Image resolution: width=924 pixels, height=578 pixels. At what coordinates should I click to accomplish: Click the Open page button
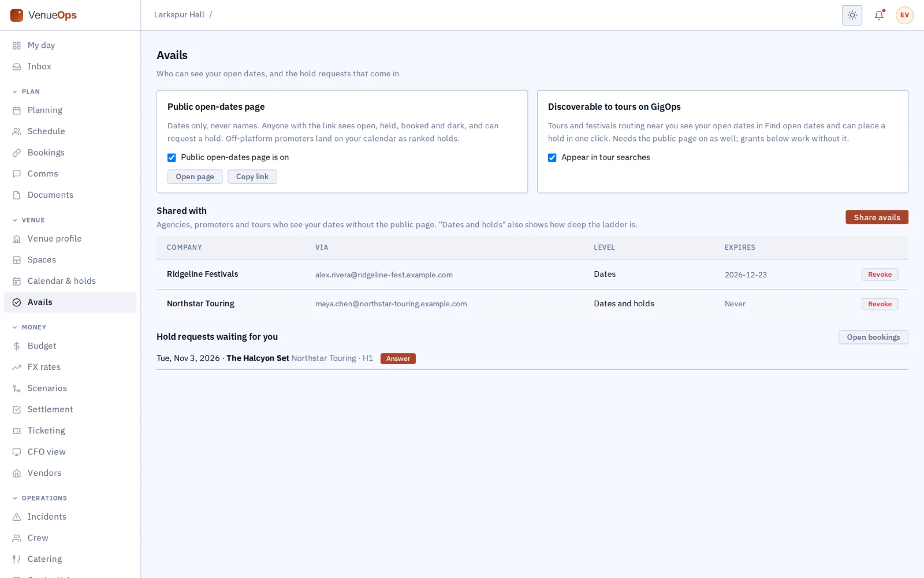tap(195, 177)
